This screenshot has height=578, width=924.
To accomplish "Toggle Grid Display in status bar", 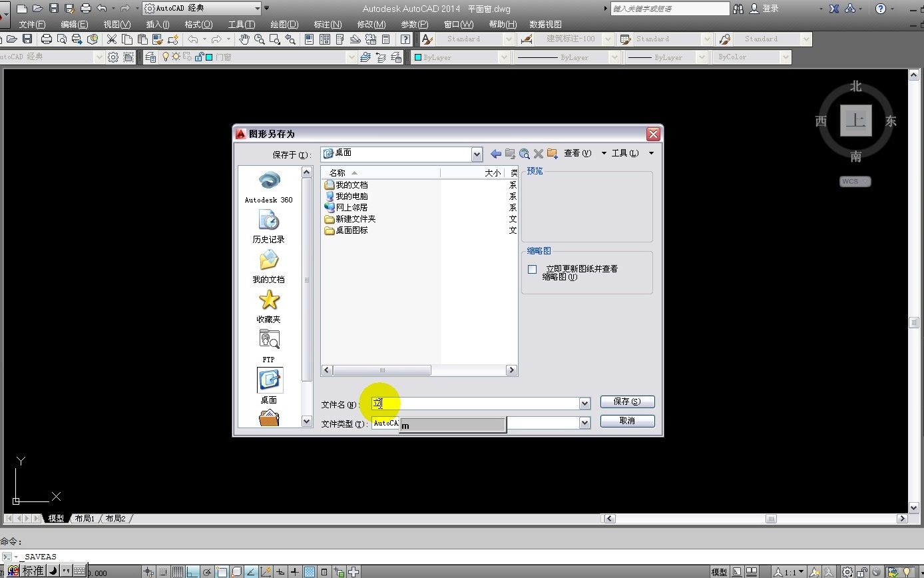I will pos(178,571).
